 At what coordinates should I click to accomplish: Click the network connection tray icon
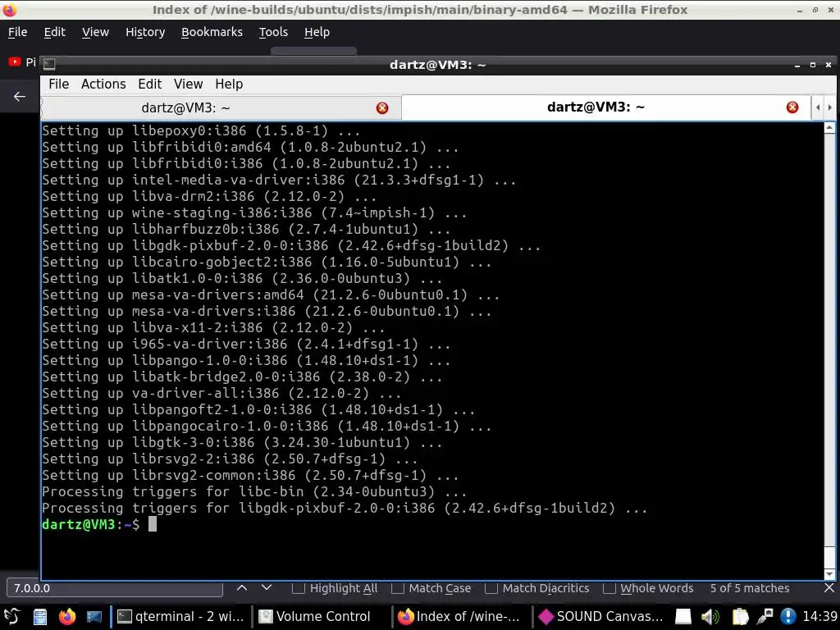[x=765, y=617]
